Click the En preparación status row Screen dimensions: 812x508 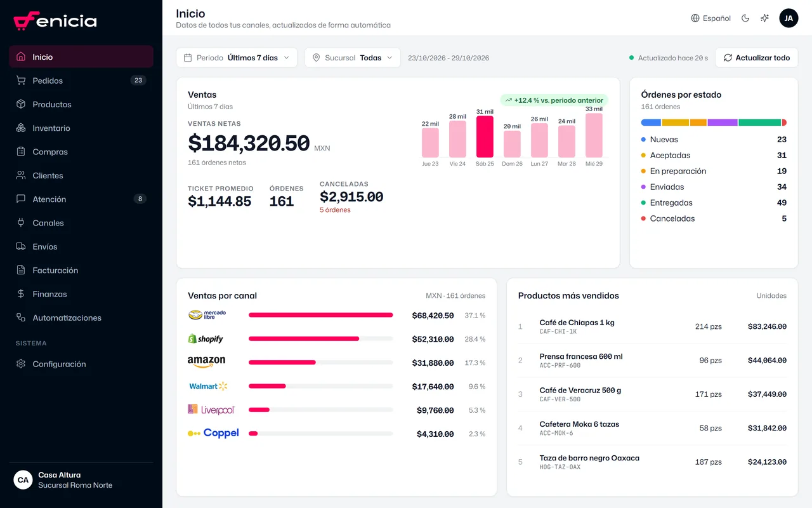pos(714,171)
